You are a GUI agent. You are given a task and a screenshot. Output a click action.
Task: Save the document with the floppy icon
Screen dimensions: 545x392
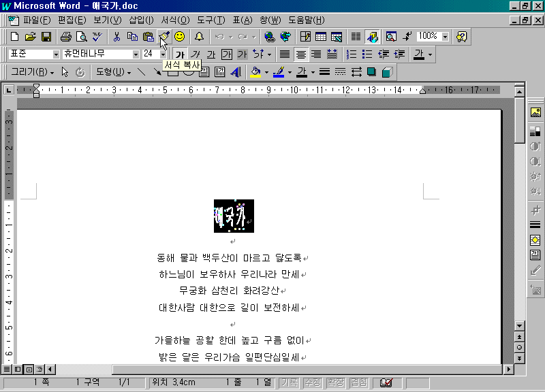pos(46,37)
